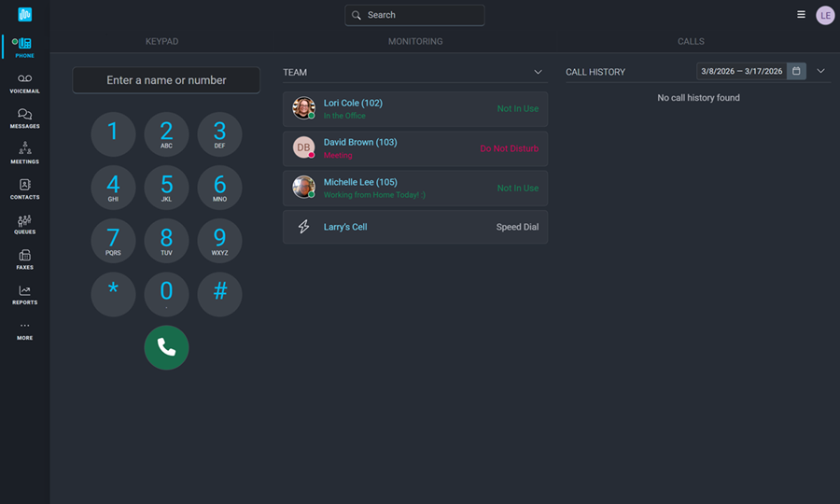Dial digit 2 ABC on the keypad
The height and width of the screenshot is (504, 840).
tap(166, 133)
